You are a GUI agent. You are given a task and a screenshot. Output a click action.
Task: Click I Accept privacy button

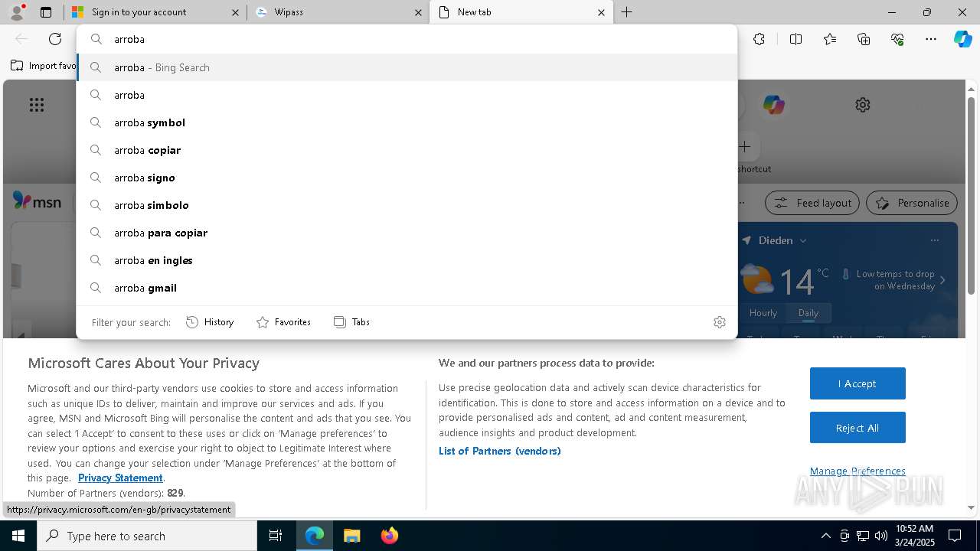tap(857, 383)
